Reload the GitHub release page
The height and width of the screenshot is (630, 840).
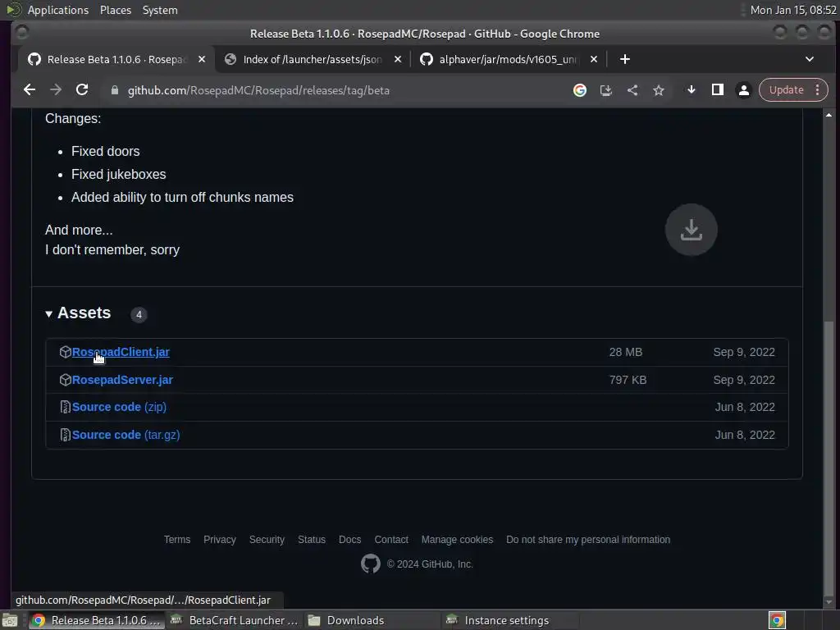click(82, 90)
